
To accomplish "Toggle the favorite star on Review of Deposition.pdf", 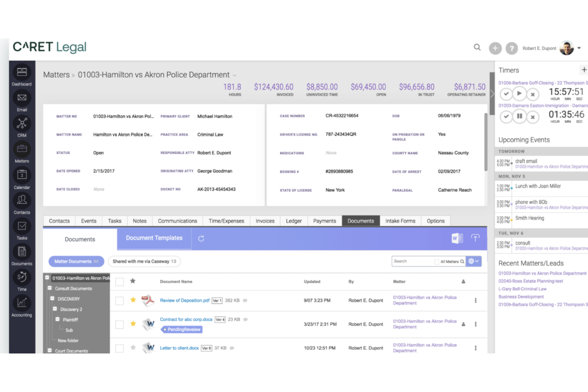I will 133,300.
